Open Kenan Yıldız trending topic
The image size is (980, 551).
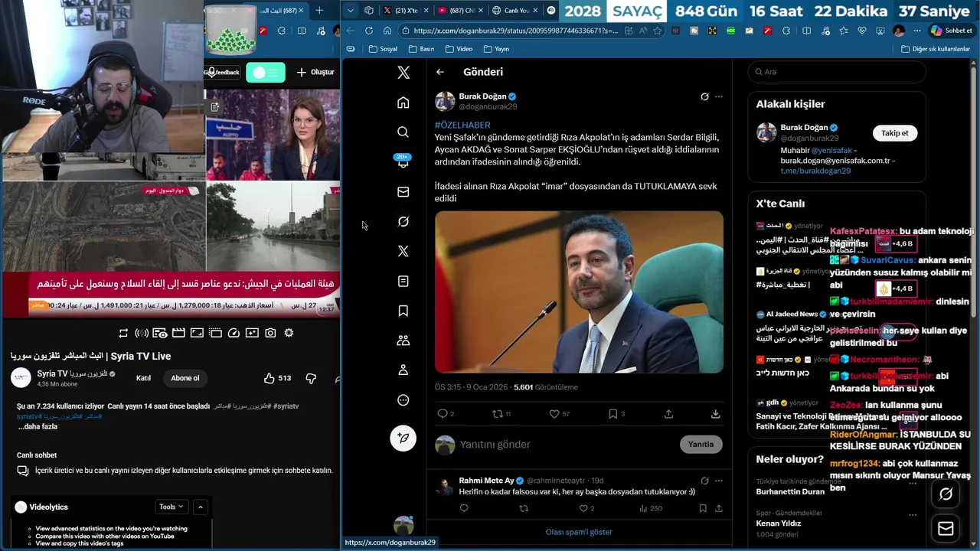click(x=779, y=523)
